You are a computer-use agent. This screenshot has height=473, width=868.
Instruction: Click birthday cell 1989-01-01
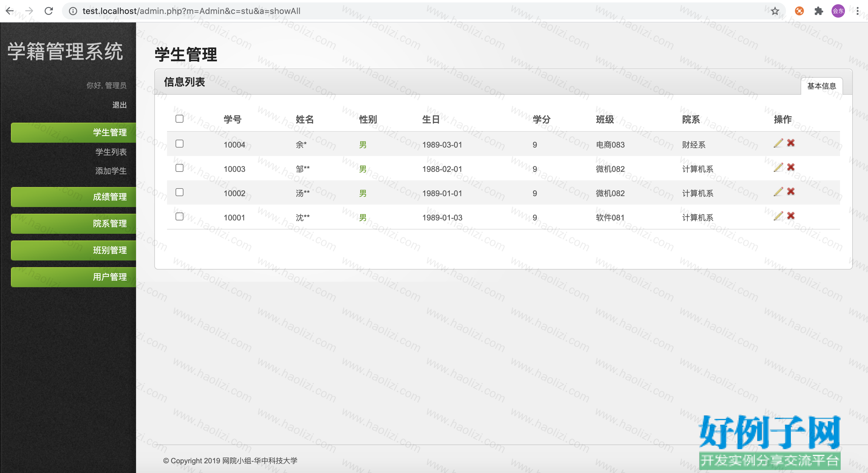tap(442, 193)
